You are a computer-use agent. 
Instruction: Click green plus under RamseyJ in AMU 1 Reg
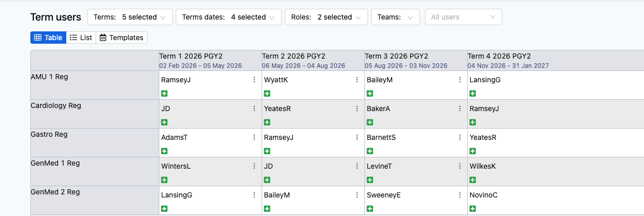point(164,94)
